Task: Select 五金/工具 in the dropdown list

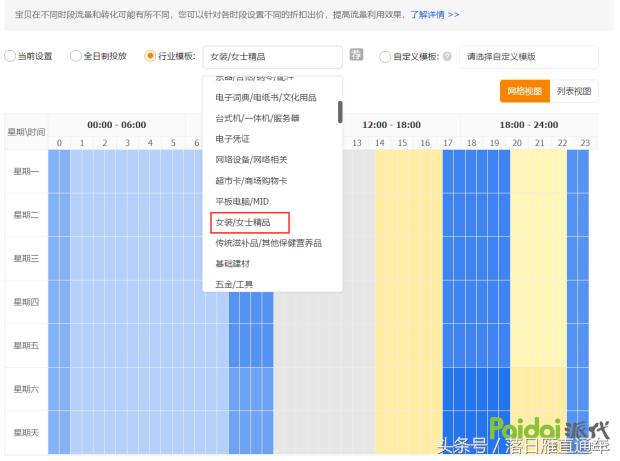Action: [x=234, y=284]
